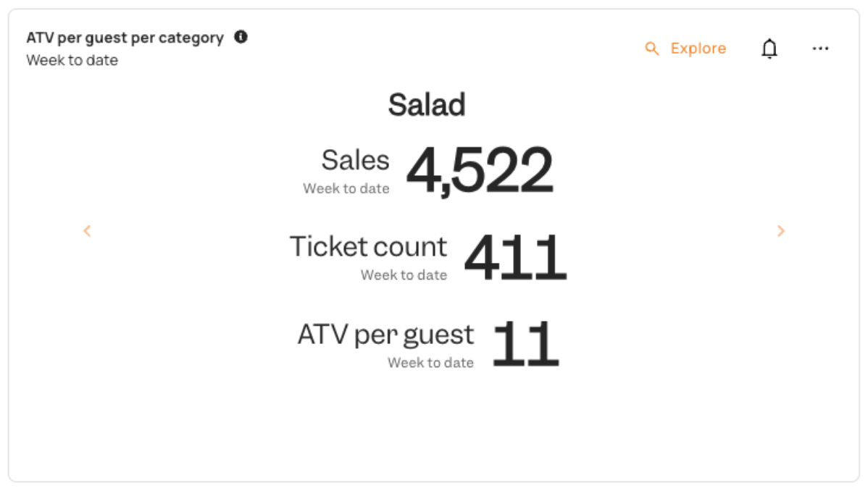
Task: Click Week to date under Sales
Action: pyautogui.click(x=346, y=189)
